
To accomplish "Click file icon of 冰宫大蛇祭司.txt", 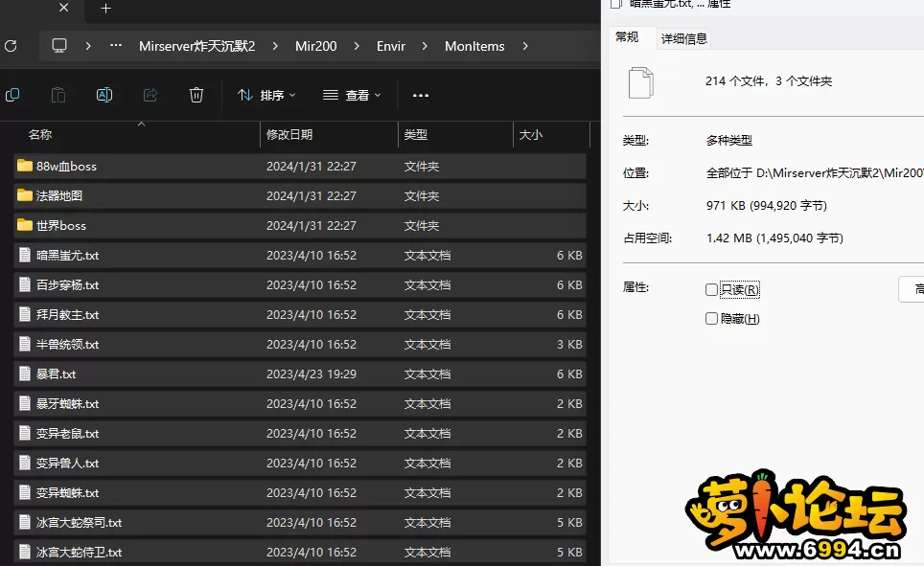I will click(x=25, y=522).
